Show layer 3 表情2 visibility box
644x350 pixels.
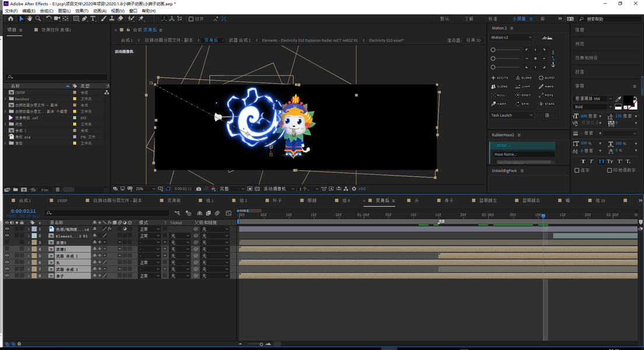coord(6,242)
